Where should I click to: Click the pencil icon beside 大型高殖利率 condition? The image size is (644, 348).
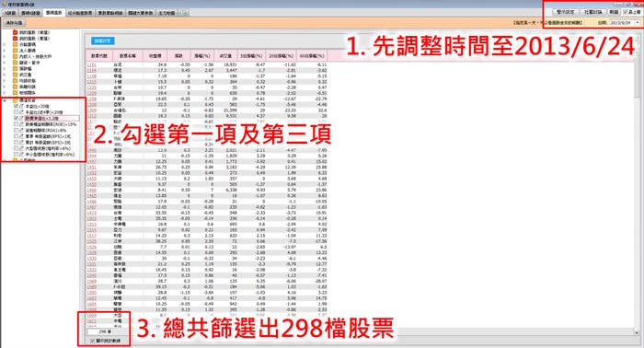point(21,148)
